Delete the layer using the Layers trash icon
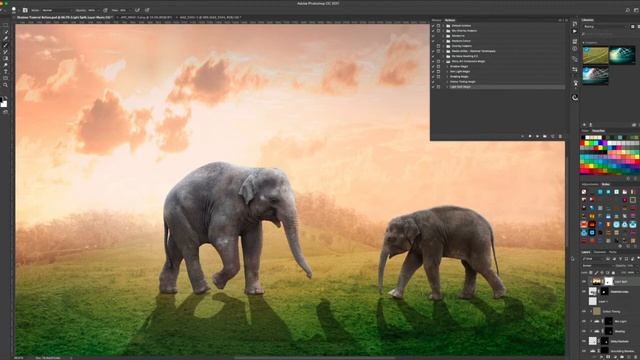Image resolution: width=640 pixels, height=360 pixels. 636,357
